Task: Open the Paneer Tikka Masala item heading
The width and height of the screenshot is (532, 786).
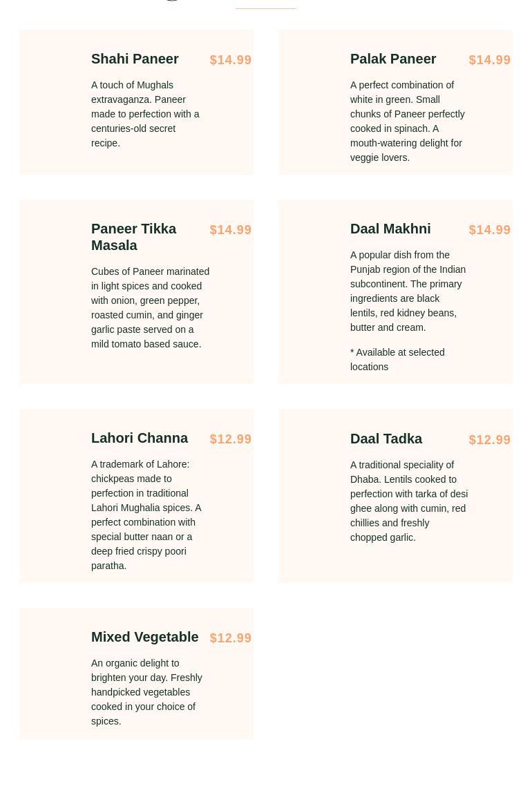Action: tap(133, 237)
